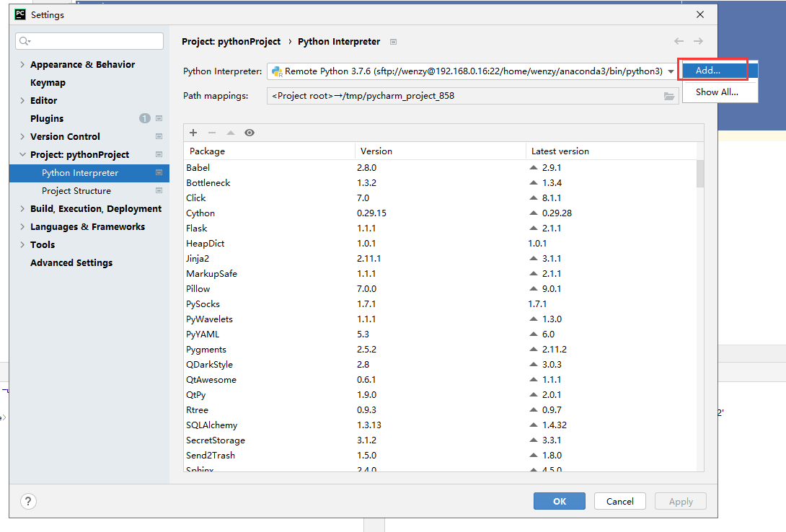Select the Bottleneck package row
This screenshot has width=786, height=532.
pyautogui.click(x=440, y=183)
